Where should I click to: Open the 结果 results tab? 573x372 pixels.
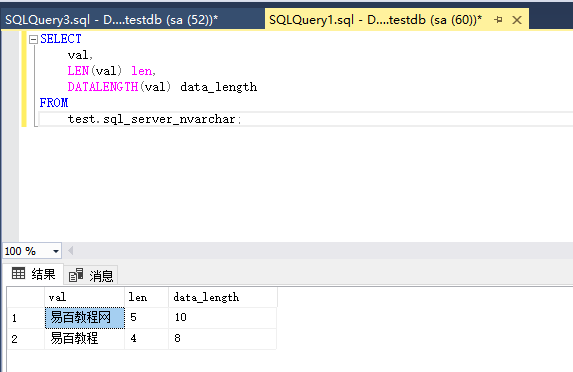[33, 274]
